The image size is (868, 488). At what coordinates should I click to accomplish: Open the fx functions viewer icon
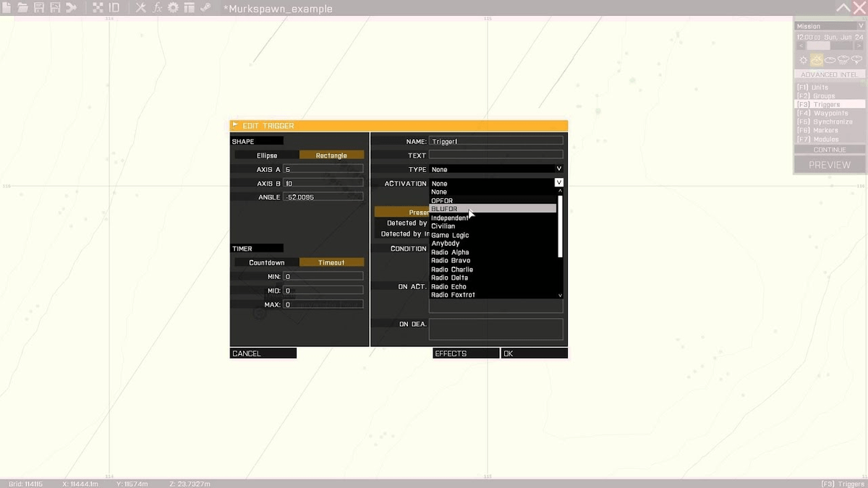tap(157, 8)
